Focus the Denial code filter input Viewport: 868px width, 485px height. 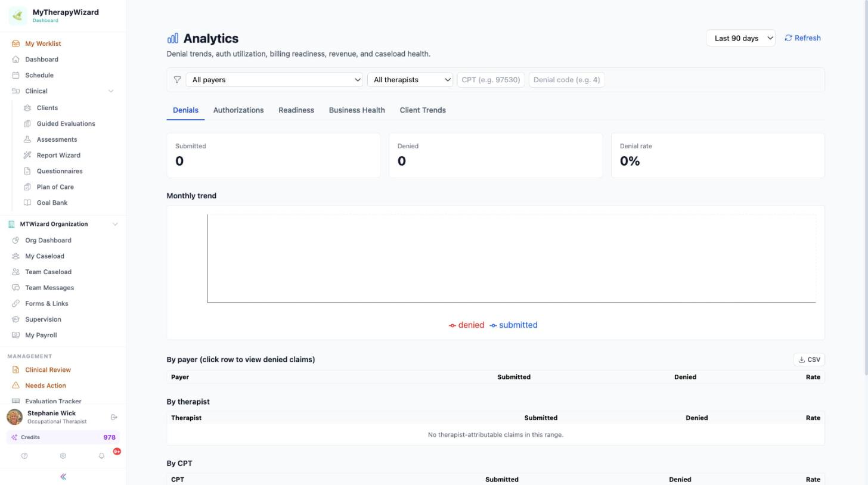pyautogui.click(x=566, y=80)
